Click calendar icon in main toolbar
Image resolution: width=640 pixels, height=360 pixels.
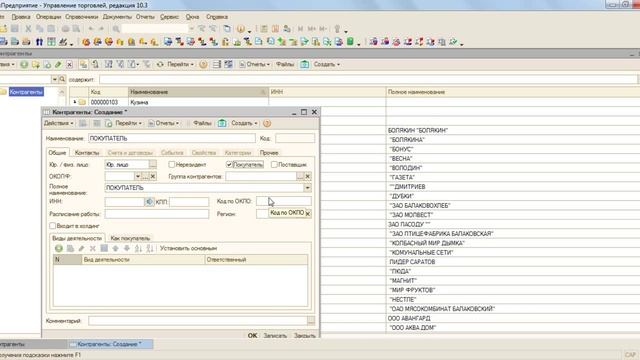coord(276,29)
